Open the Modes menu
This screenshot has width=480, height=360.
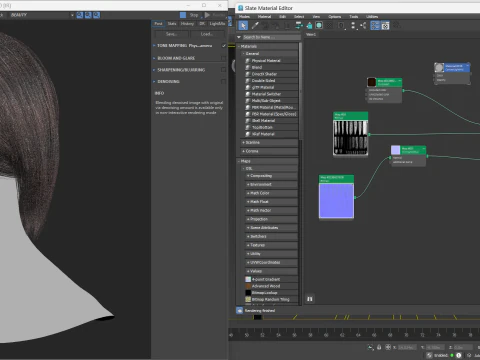pyautogui.click(x=244, y=17)
